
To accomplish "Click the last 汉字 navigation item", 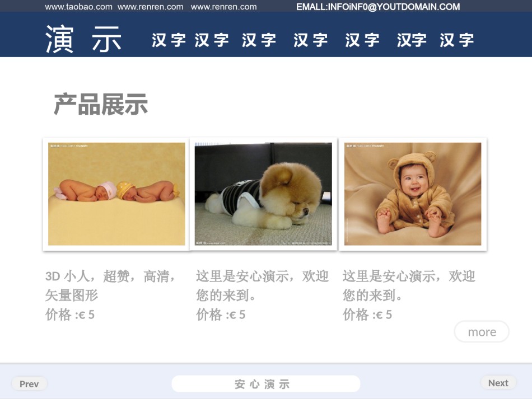I will pos(456,40).
